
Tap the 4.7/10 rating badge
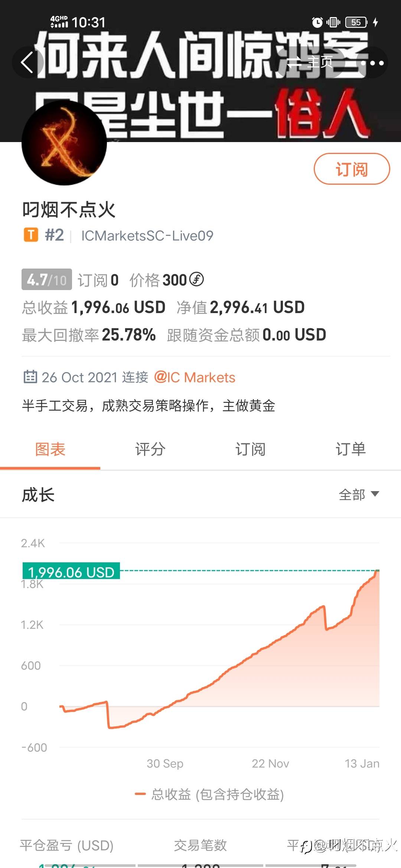click(47, 279)
